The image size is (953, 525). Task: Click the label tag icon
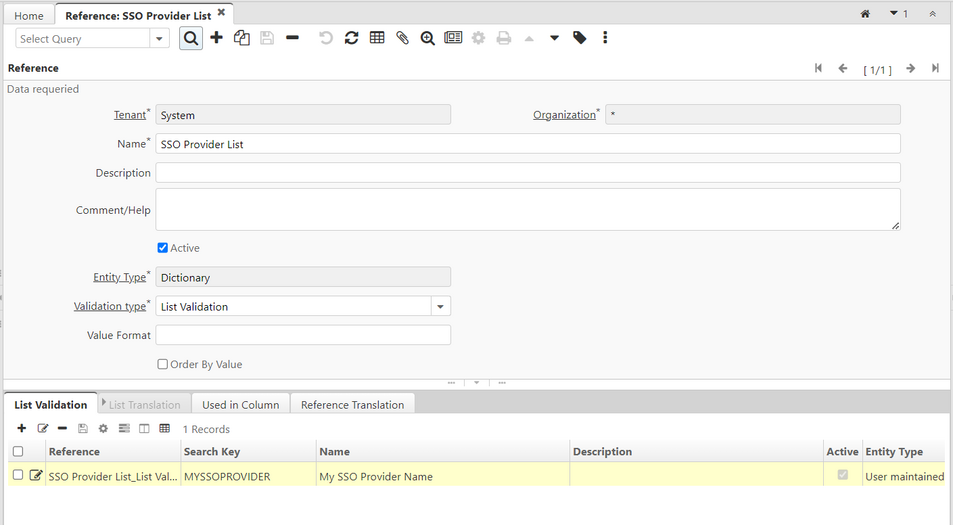(579, 38)
